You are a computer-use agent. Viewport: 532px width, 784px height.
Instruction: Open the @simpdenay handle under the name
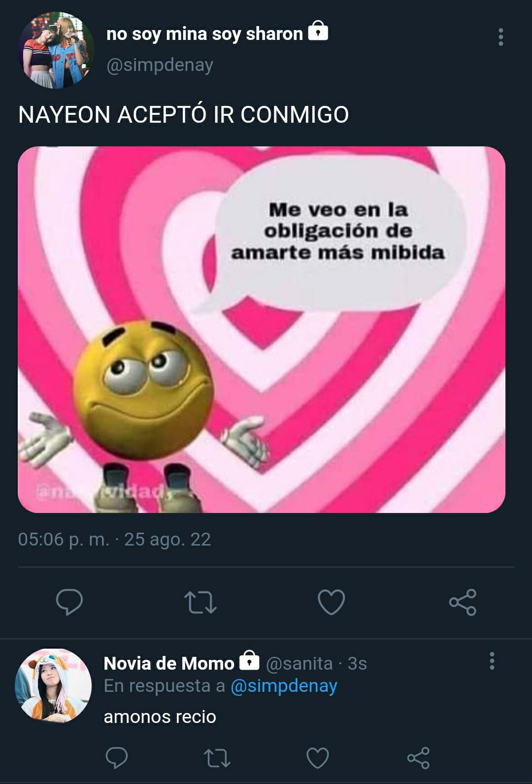[160, 65]
